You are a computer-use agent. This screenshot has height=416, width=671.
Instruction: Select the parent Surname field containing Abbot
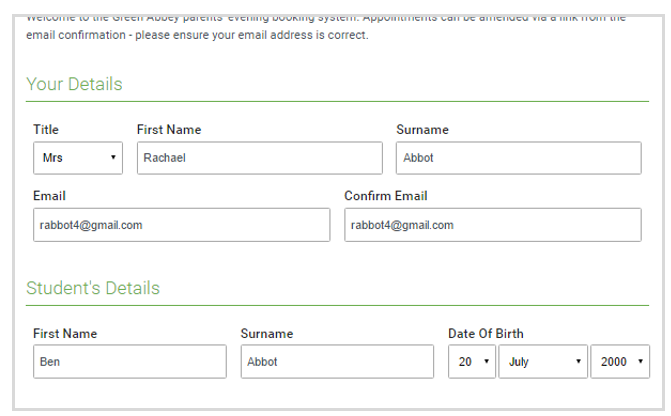[x=519, y=158]
